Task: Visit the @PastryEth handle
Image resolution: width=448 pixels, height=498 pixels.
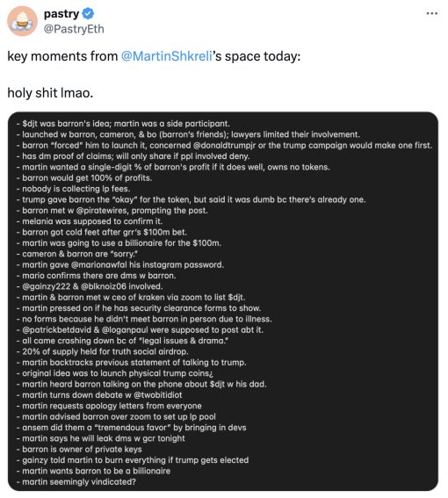Action: [74, 29]
